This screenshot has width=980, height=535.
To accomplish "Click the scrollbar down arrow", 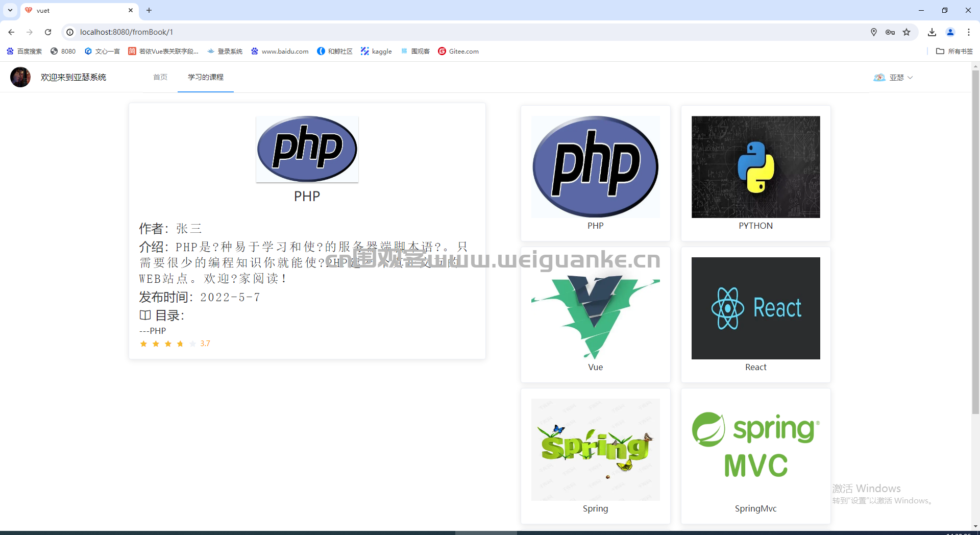I will [975, 526].
